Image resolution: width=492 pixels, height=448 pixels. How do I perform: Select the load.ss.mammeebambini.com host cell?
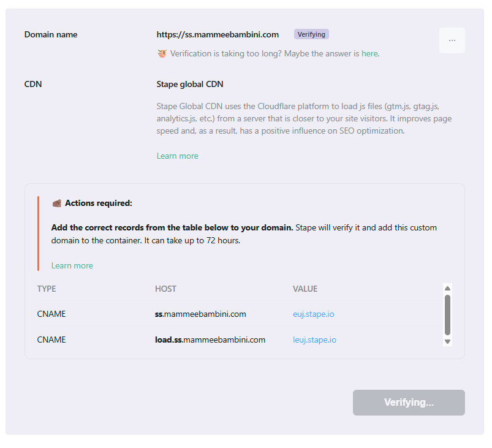click(210, 340)
